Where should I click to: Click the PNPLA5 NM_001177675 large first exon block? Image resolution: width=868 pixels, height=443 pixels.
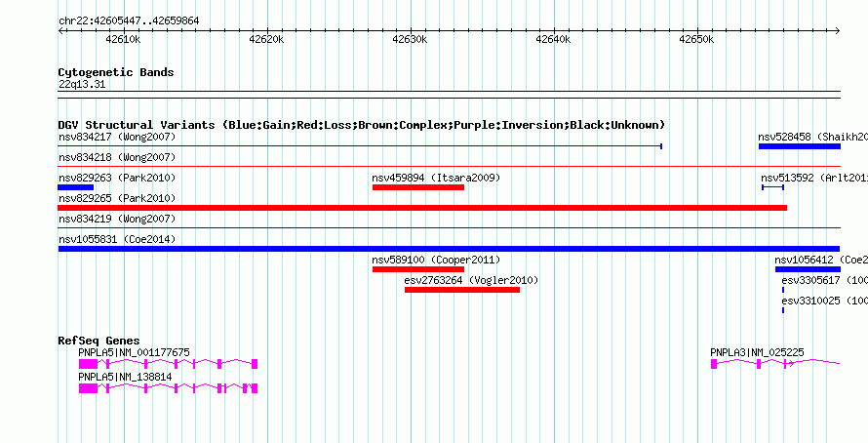coord(88,364)
